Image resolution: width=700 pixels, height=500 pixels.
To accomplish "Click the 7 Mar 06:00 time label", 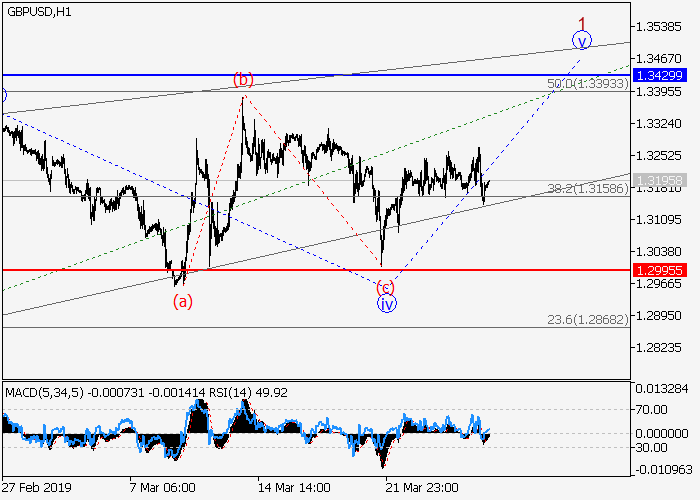I will point(162,488).
